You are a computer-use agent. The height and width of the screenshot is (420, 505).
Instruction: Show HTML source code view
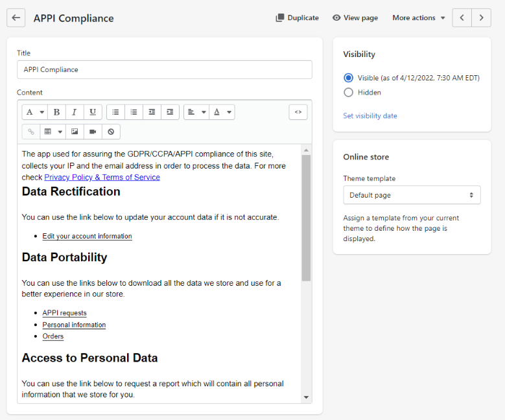tap(298, 112)
